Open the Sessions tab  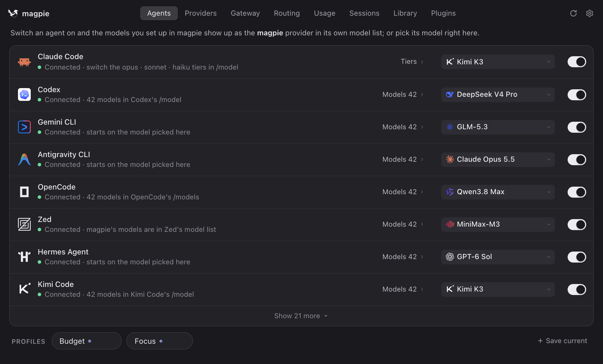pyautogui.click(x=364, y=13)
